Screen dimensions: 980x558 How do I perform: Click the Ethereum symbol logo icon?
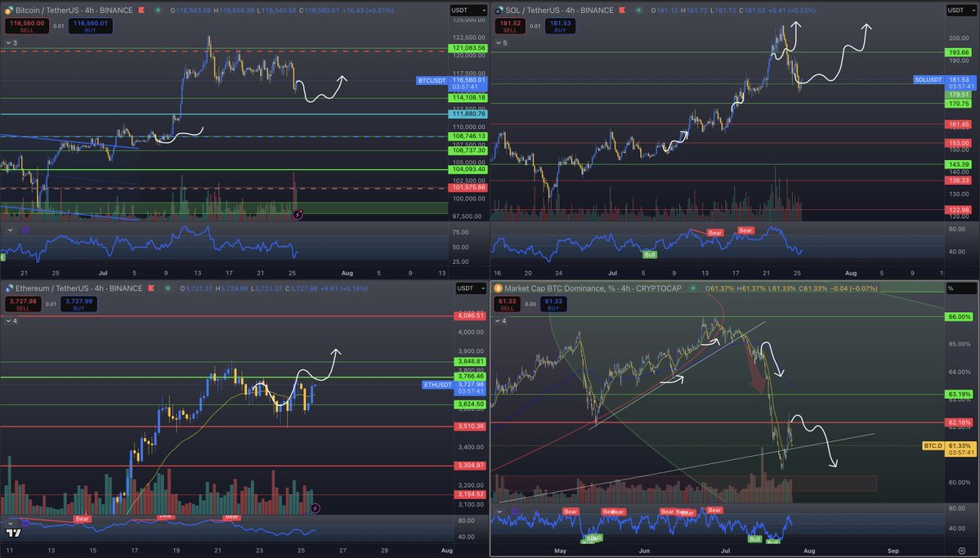9,288
